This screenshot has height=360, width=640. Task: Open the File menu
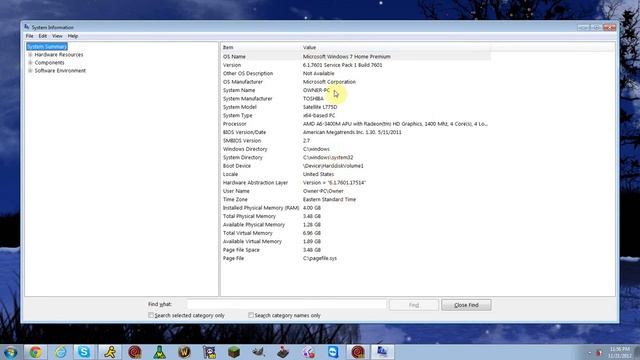[30, 36]
